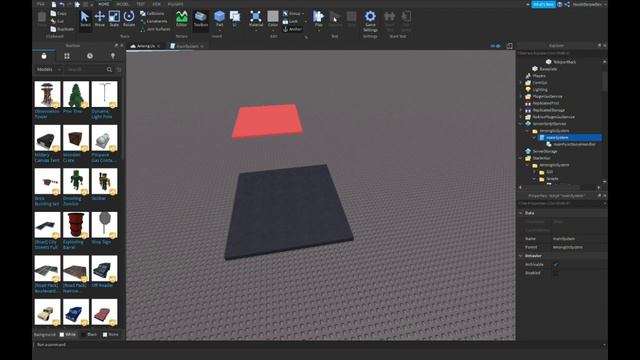This screenshot has width=640, height=360.
Task: Open the VIEW ribbon tab
Action: point(156,4)
